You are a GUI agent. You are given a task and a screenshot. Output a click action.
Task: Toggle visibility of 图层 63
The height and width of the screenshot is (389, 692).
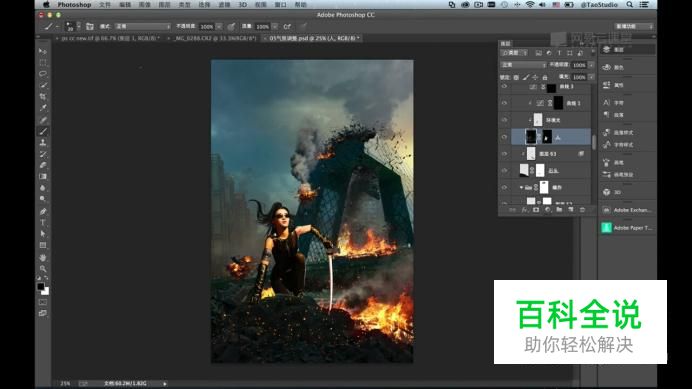[x=504, y=154]
